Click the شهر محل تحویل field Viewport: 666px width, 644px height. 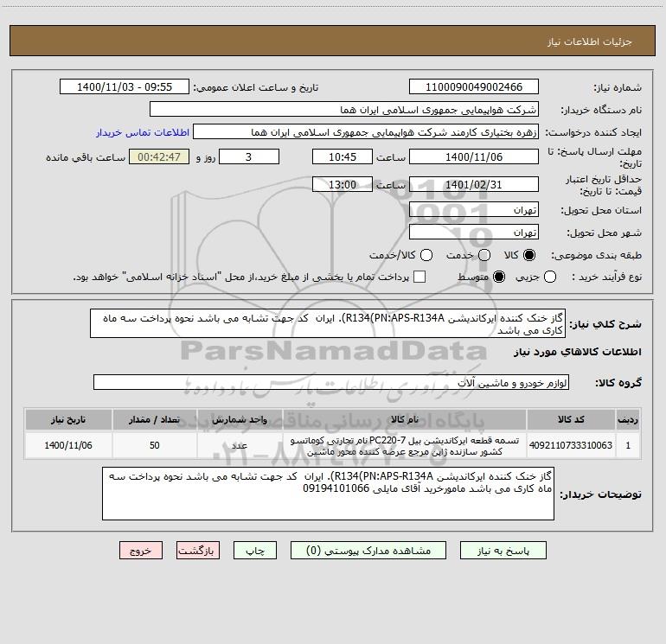(x=474, y=233)
